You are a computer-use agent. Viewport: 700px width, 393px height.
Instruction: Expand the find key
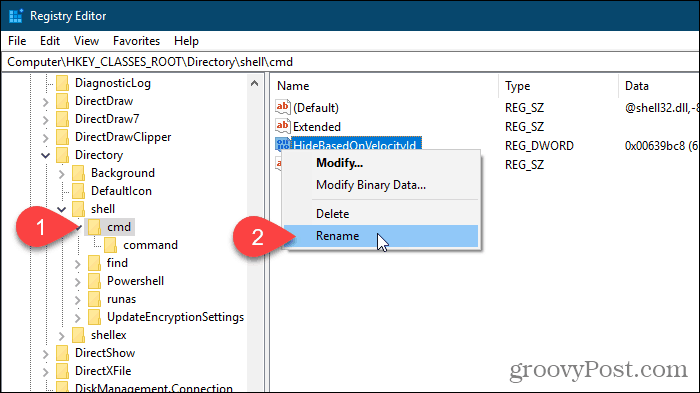click(78, 263)
